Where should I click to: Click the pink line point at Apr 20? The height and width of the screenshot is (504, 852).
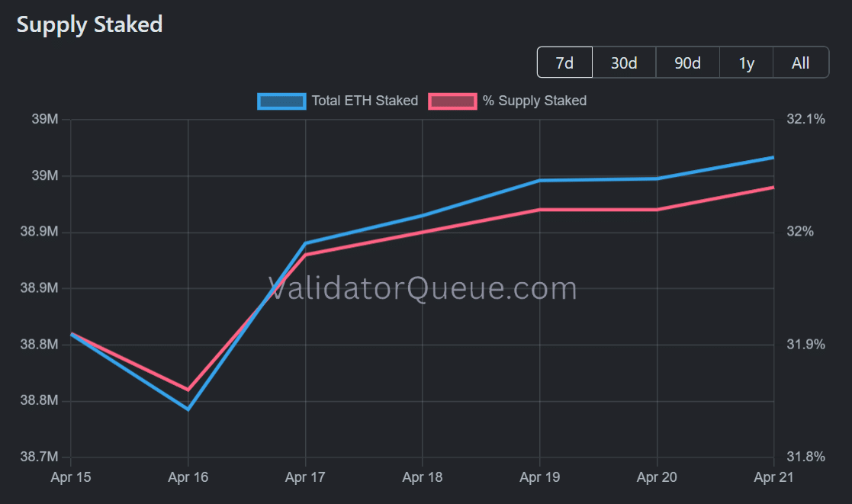tap(657, 210)
